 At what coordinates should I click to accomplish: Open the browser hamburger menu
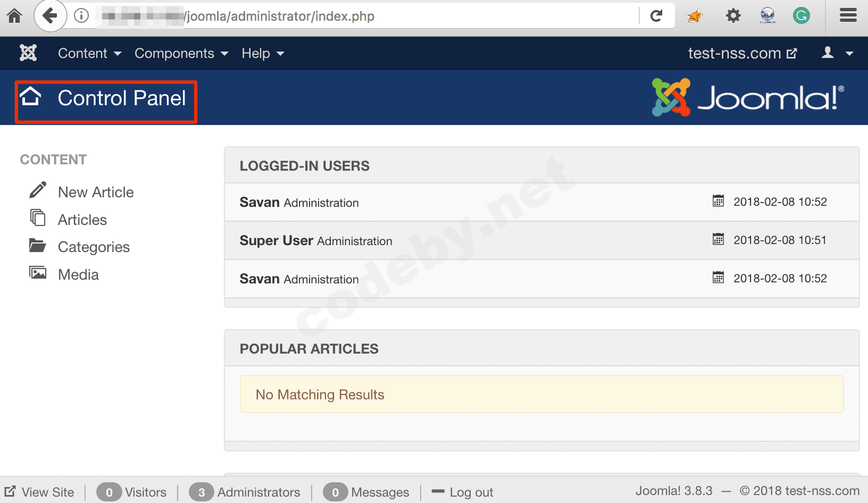848,15
